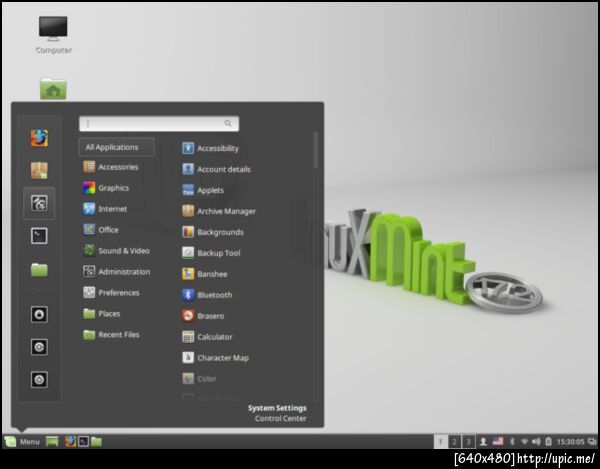This screenshot has width=600, height=469.
Task: Select All Applications category
Action: point(117,147)
